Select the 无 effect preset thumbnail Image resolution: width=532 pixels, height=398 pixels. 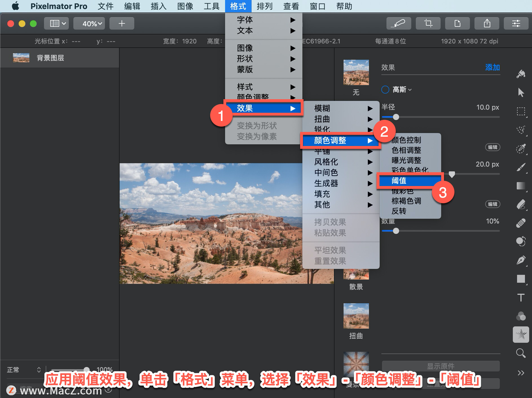coord(356,72)
